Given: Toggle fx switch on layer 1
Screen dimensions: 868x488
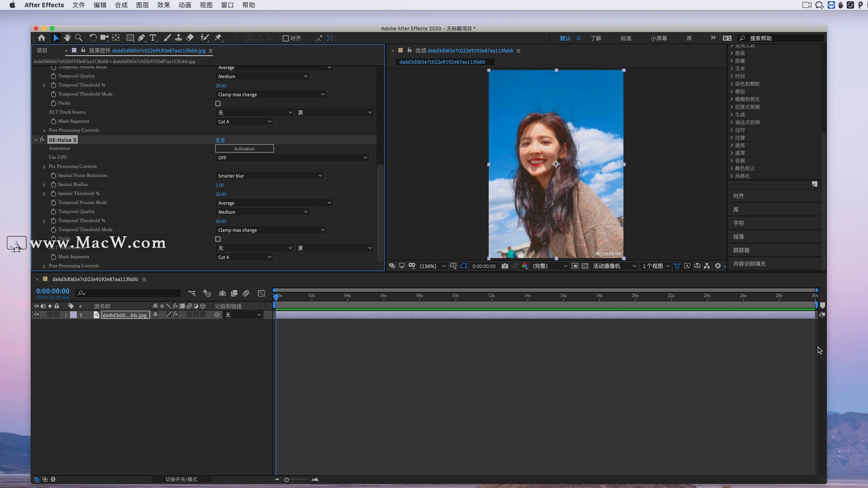Looking at the screenshot, I should pyautogui.click(x=176, y=315).
